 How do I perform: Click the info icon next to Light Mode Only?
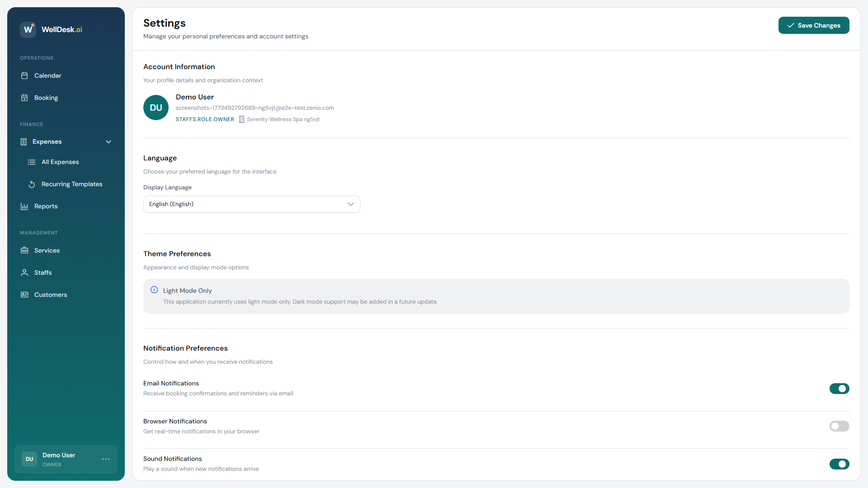click(x=154, y=290)
